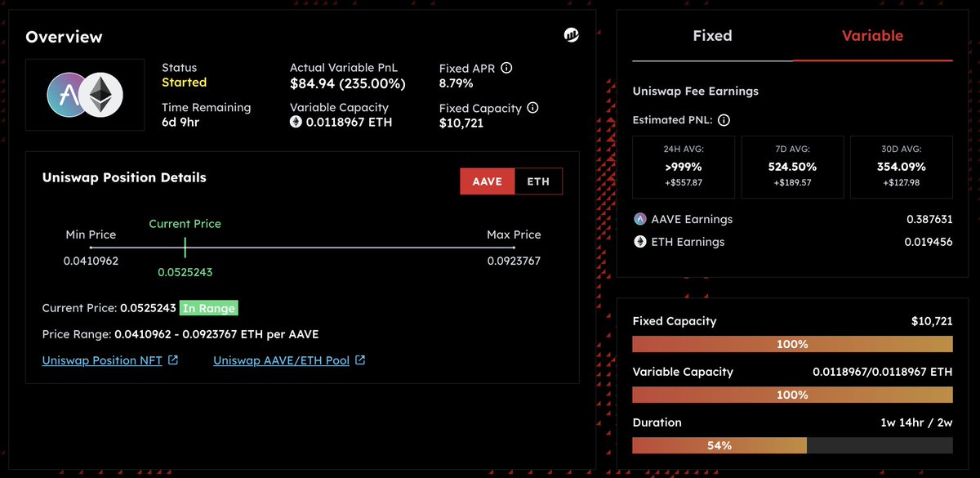This screenshot has height=478, width=980.
Task: Select the 7D AVG earnings card
Action: (x=792, y=167)
